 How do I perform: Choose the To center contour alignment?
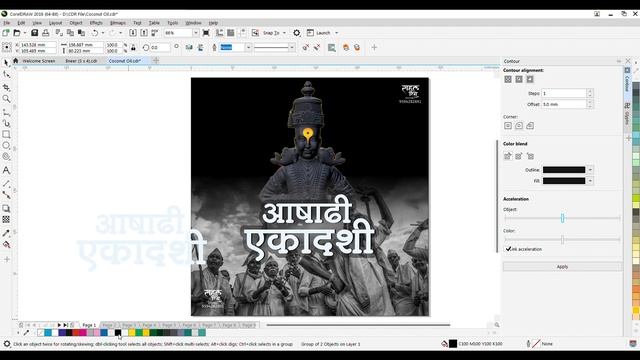(x=508, y=79)
